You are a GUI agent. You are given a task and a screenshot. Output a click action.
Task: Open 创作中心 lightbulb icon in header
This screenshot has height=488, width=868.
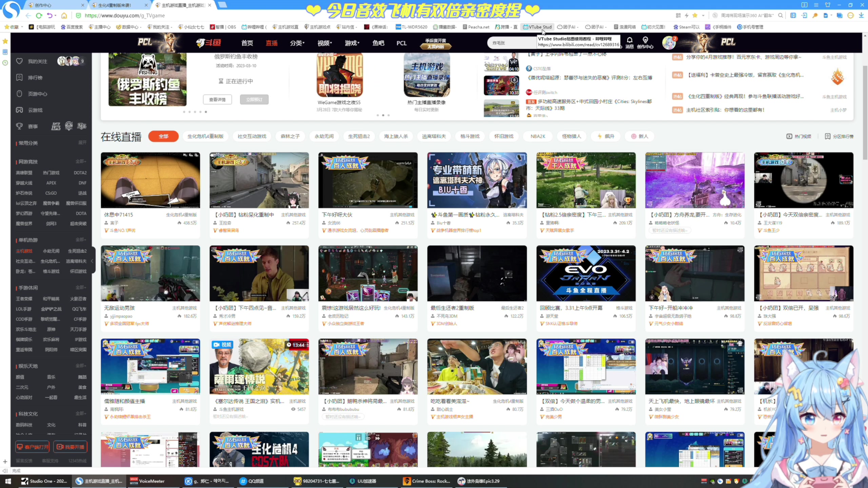(x=645, y=40)
